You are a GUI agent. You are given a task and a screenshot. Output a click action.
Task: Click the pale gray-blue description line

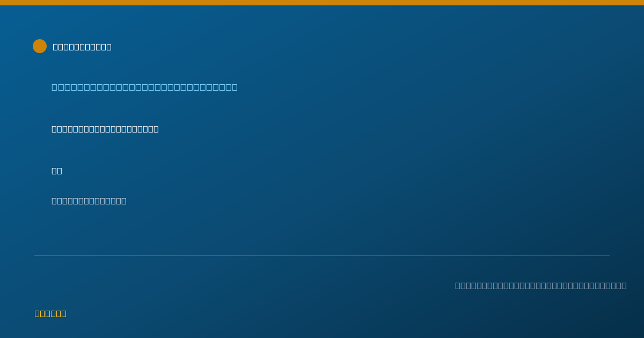[89, 201]
